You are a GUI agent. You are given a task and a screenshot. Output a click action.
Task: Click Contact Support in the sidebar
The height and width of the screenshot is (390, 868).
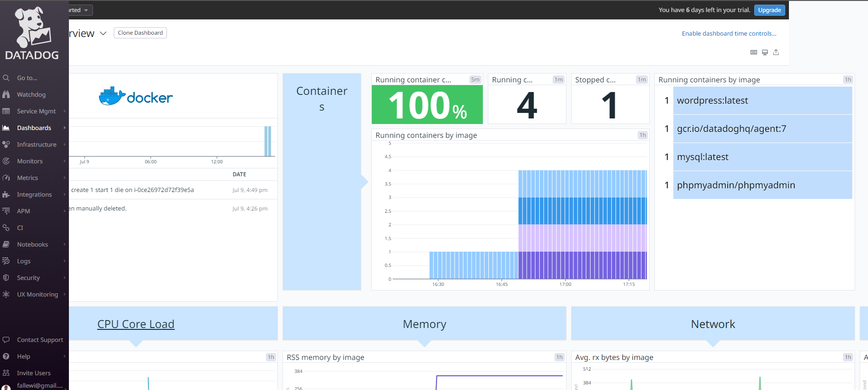pyautogui.click(x=40, y=340)
